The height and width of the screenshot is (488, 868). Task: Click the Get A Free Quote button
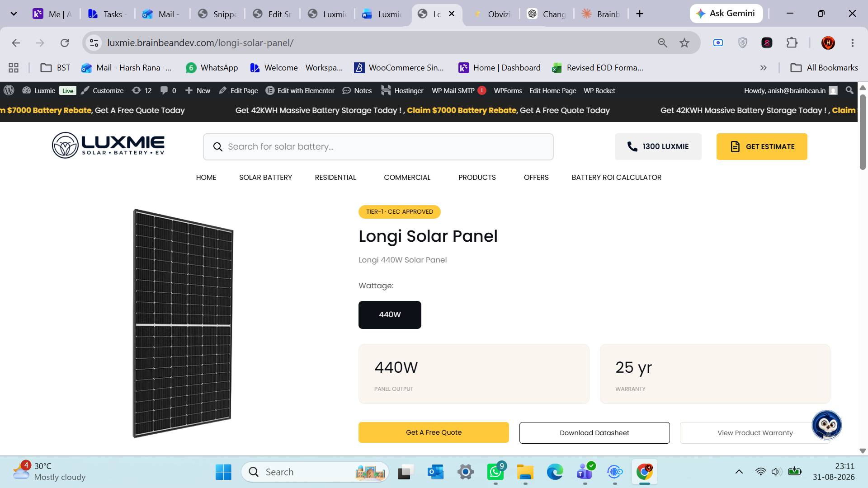click(x=434, y=432)
